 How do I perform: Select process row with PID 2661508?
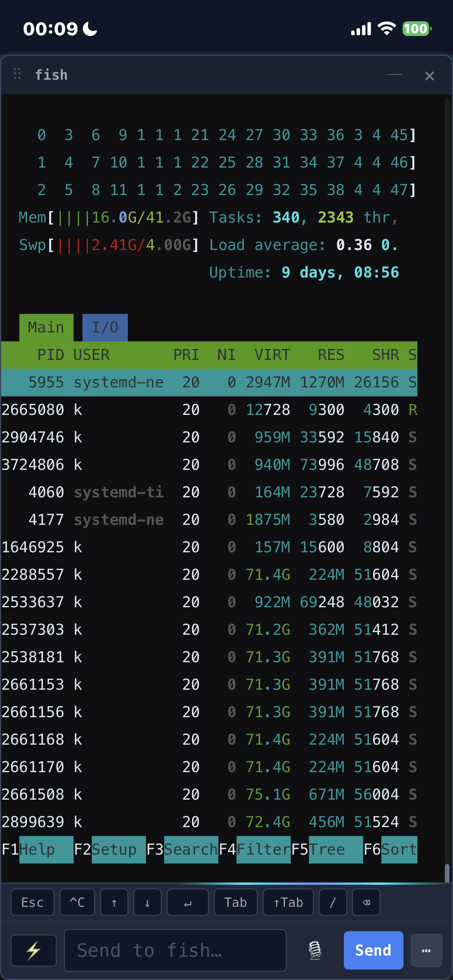(209, 794)
